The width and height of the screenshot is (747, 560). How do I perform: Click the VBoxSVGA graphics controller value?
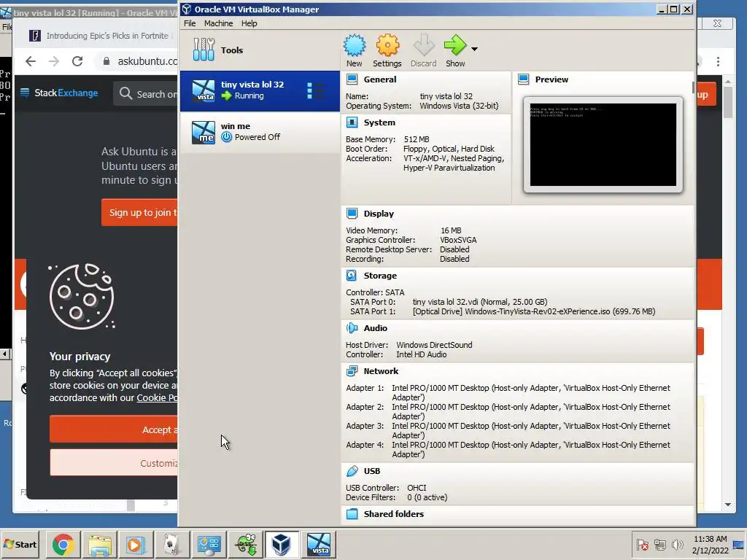click(x=458, y=240)
